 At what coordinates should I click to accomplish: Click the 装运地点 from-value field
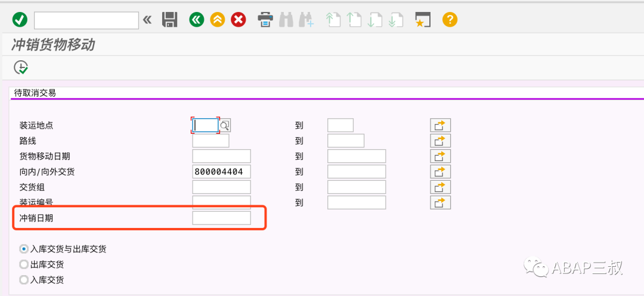pos(205,125)
